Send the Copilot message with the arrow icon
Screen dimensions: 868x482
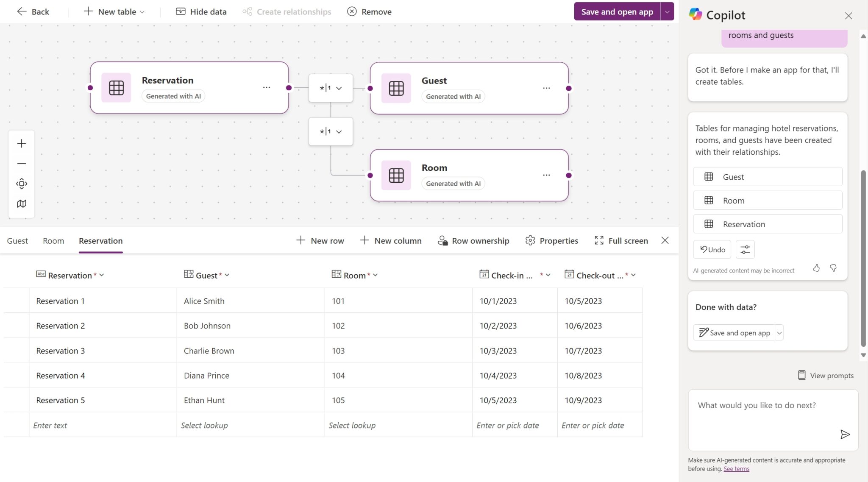pyautogui.click(x=845, y=434)
